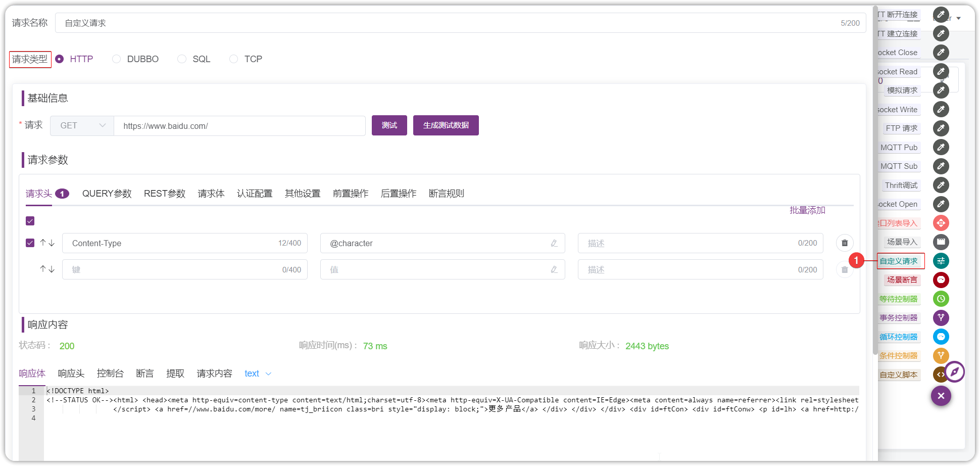Viewport: 980px width, 466px height.
Task: Click the 场景断言 dark red icon
Action: click(x=941, y=280)
